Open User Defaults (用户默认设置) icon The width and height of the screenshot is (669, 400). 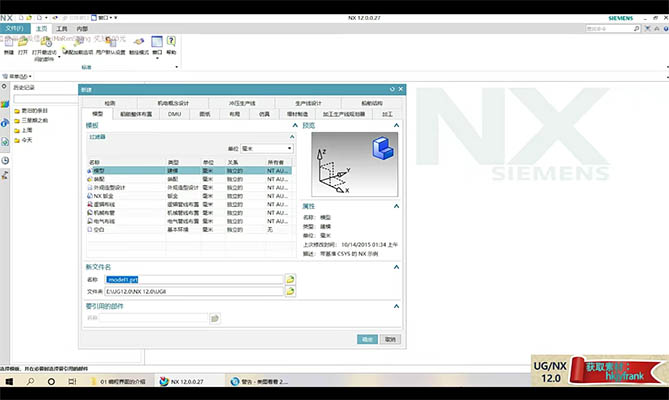coord(111,43)
